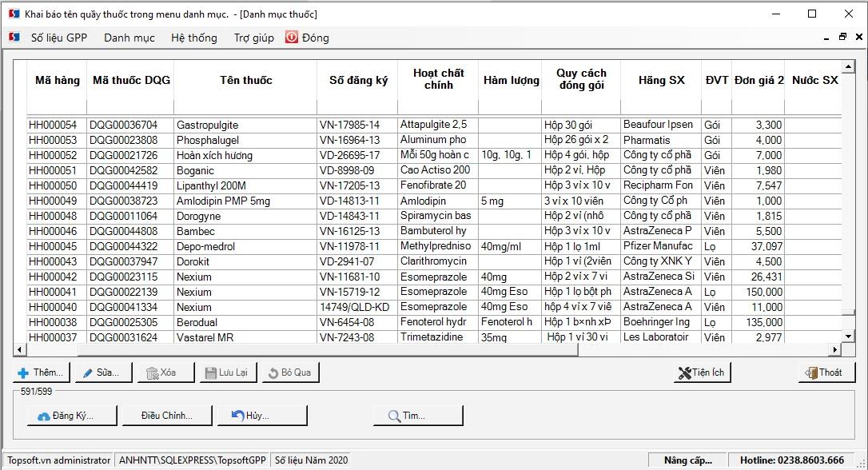This screenshot has height=470, width=868.
Task: Sort by the Mã hàng column header
Action: click(57, 80)
